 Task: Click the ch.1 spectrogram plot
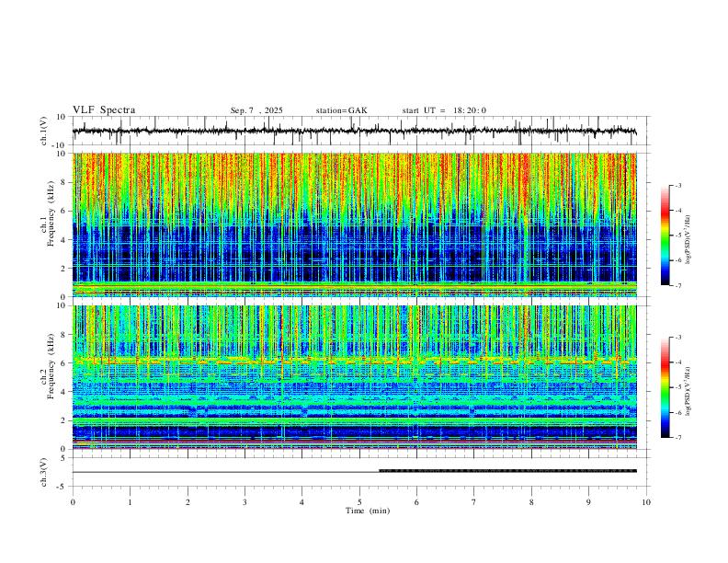tap(354, 224)
